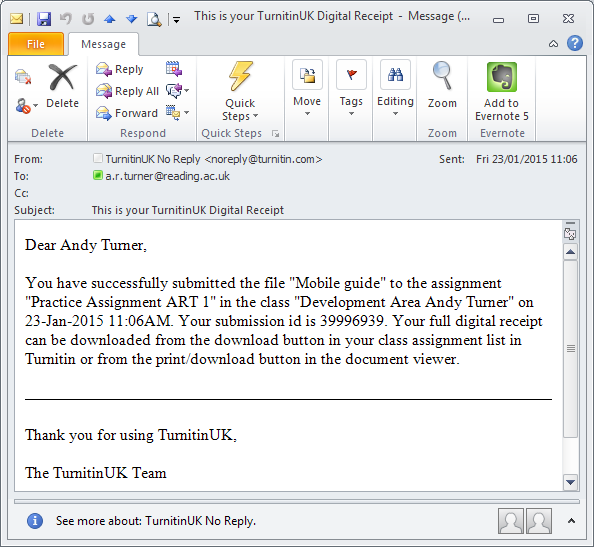Image resolution: width=594 pixels, height=547 pixels.
Task: Forward this TurnitinUK message
Action: tap(127, 113)
